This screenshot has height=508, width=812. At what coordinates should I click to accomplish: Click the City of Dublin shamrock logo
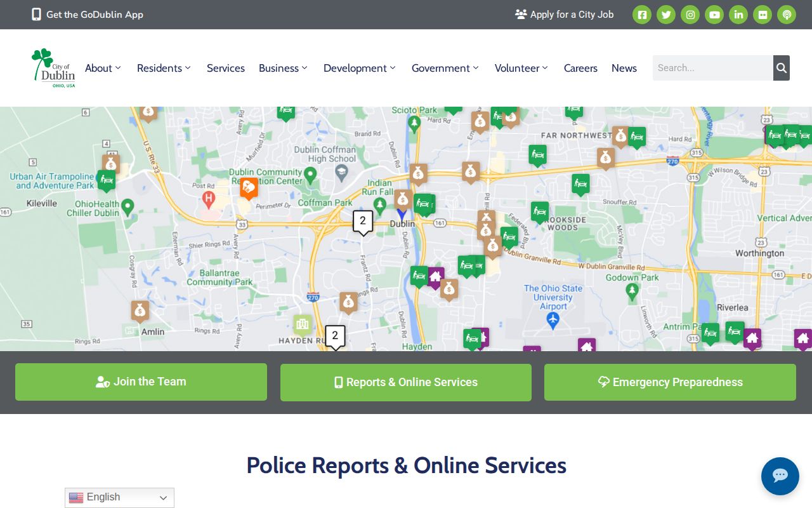(53, 68)
